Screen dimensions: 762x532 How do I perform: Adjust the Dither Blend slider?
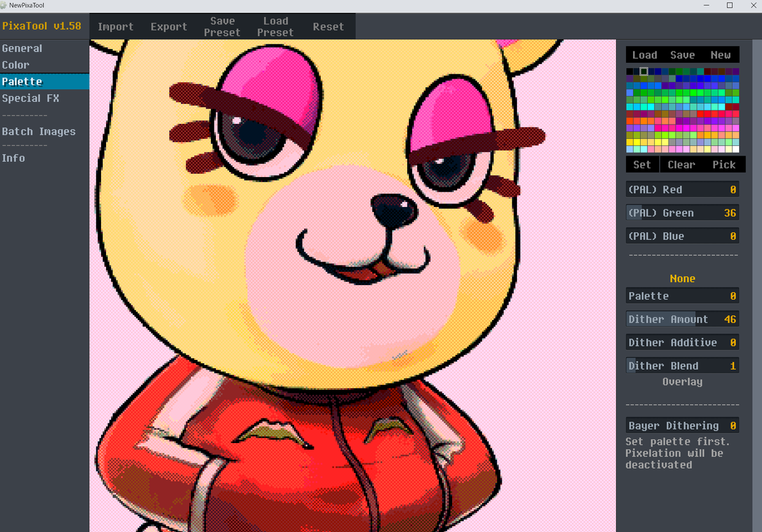point(683,366)
